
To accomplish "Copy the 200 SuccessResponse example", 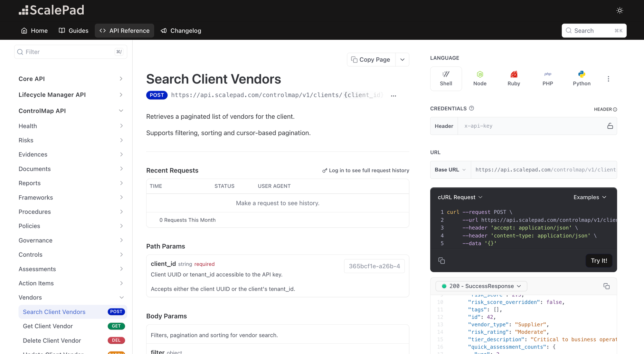I will 606,286.
